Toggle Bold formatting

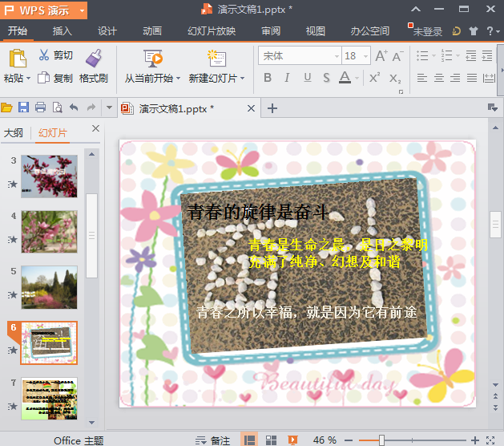click(x=268, y=78)
